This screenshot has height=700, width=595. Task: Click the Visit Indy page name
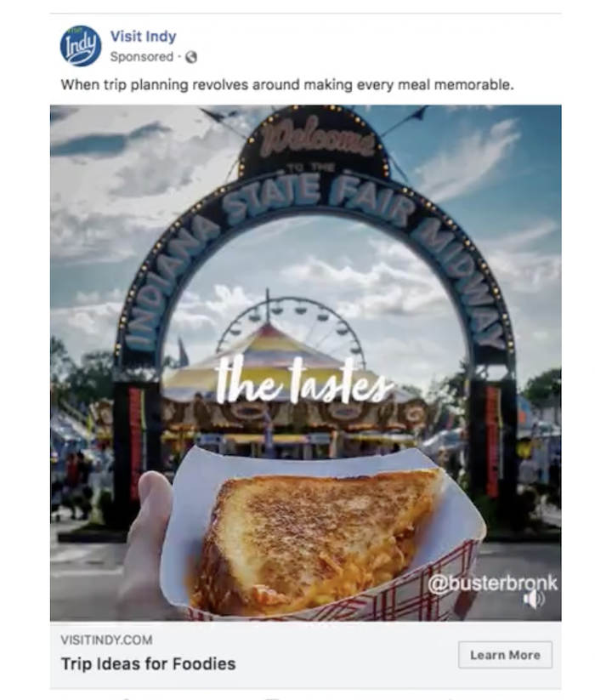click(143, 37)
